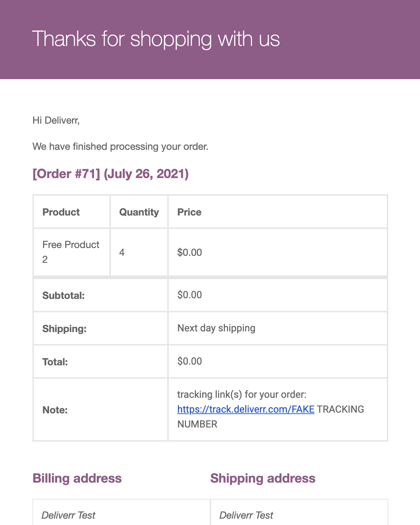The image size is (420, 525).
Task: Click the Free Product 2 item cell
Action: click(x=72, y=252)
